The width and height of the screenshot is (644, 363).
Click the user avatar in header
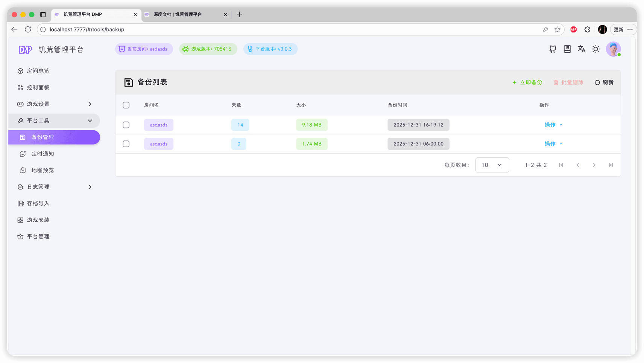[x=613, y=49]
